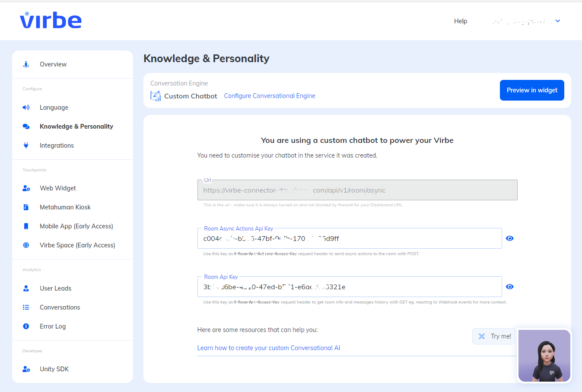This screenshot has width=582, height=392.
Task: Dismiss the Try me! speech bubble
Action: coord(482,336)
